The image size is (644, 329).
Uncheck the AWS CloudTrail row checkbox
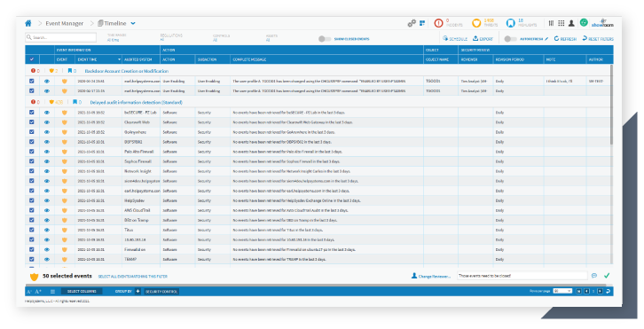click(32, 210)
